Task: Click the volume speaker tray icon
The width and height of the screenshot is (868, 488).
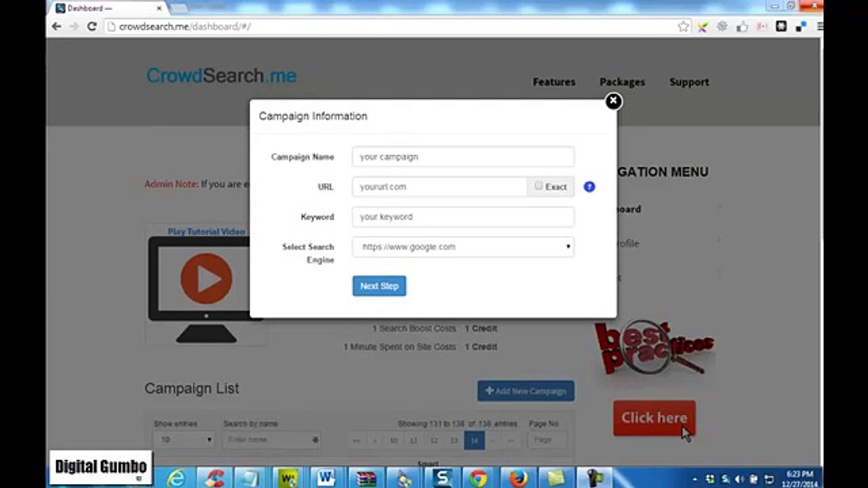Action: point(738,479)
